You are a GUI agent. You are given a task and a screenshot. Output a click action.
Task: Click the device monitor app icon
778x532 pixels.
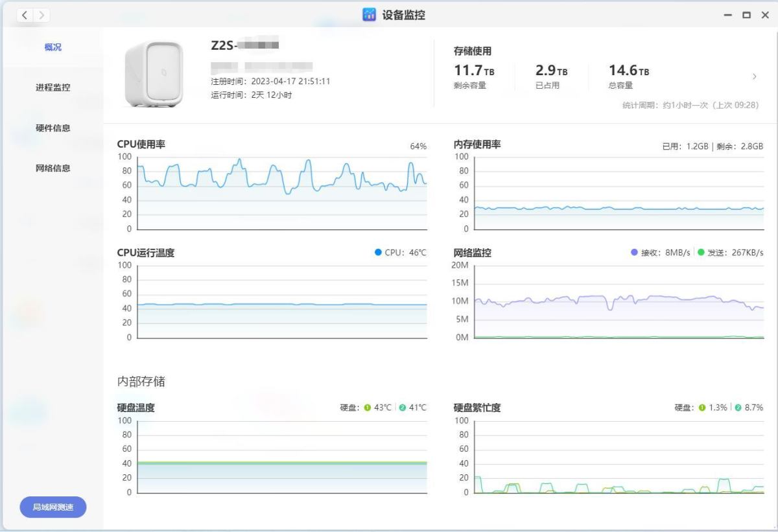[x=369, y=15]
